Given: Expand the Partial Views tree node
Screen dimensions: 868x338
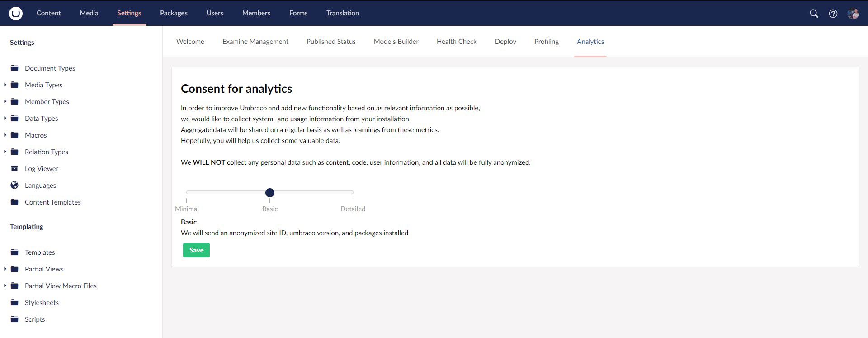Looking at the screenshot, I should tap(5, 269).
